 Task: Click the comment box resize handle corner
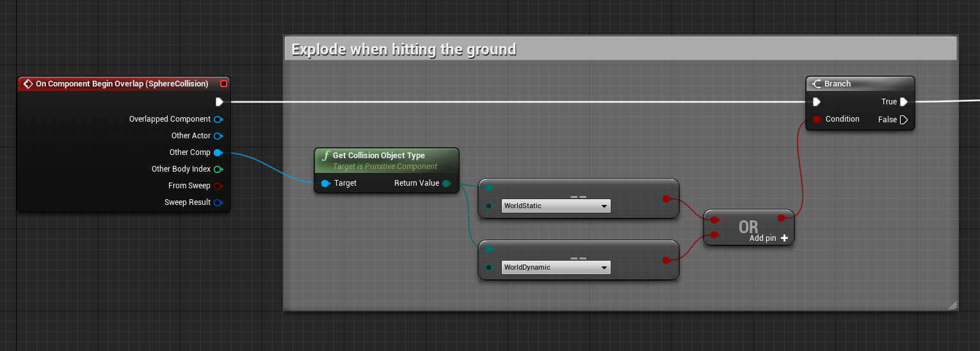tap(952, 306)
